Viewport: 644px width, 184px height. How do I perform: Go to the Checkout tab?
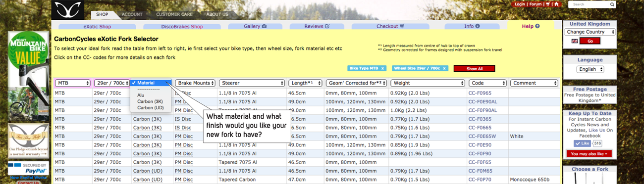[390, 26]
